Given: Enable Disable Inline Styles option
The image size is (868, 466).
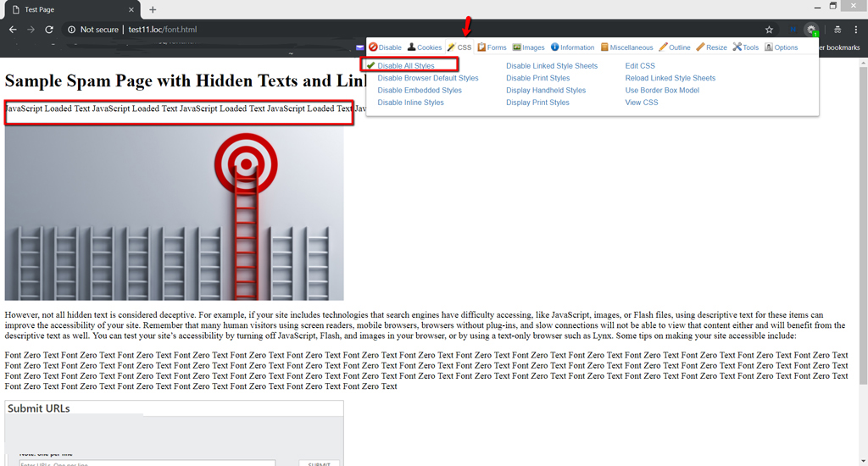Looking at the screenshot, I should coord(410,103).
